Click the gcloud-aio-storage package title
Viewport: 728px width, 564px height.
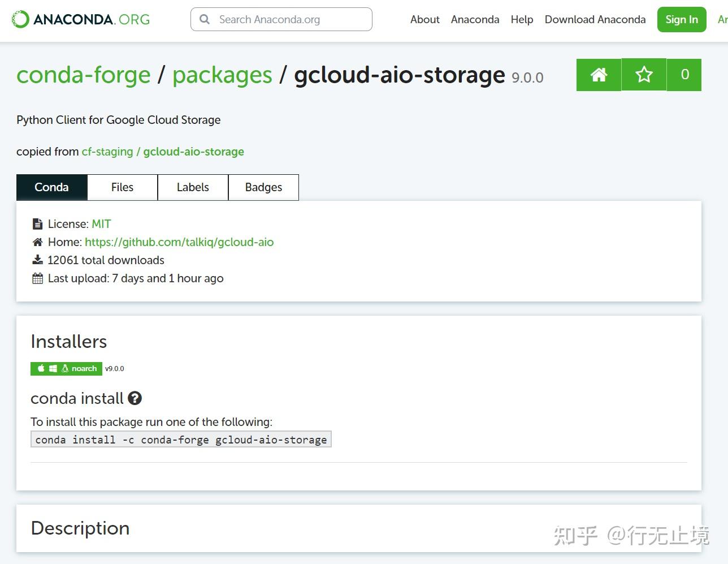pyautogui.click(x=400, y=75)
